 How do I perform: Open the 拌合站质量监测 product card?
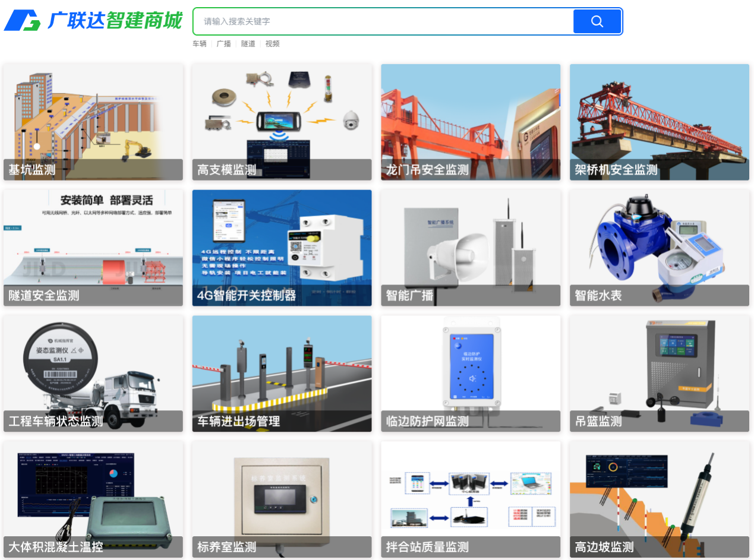click(x=471, y=499)
